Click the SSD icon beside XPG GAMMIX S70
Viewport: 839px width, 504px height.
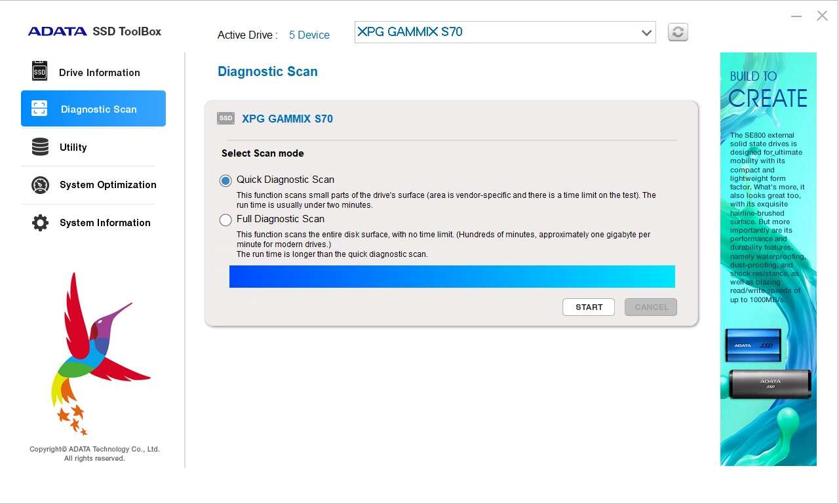tap(225, 119)
